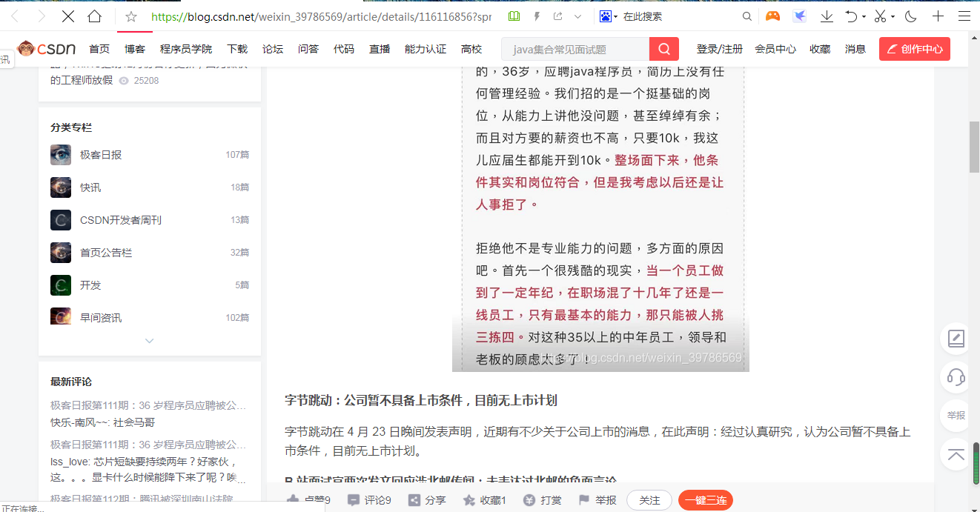Open 高校 navigation item
This screenshot has width=980, height=512.
pyautogui.click(x=471, y=49)
